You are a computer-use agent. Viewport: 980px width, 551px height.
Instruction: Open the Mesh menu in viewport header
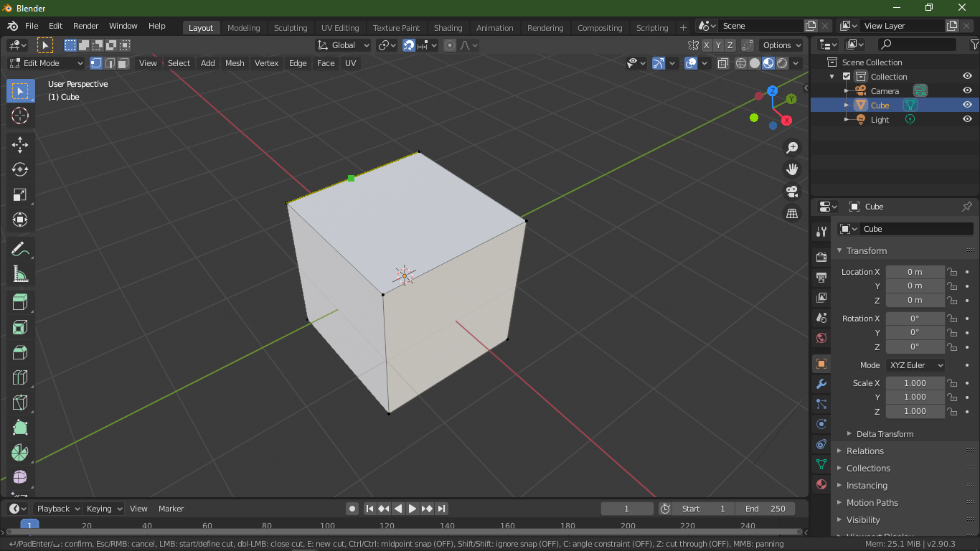tap(235, 63)
